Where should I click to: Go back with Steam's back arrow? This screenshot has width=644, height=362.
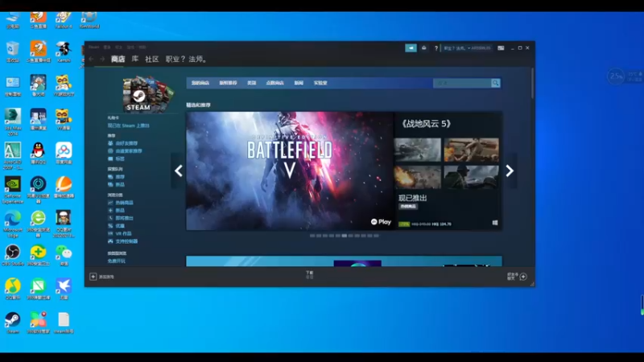coord(91,59)
